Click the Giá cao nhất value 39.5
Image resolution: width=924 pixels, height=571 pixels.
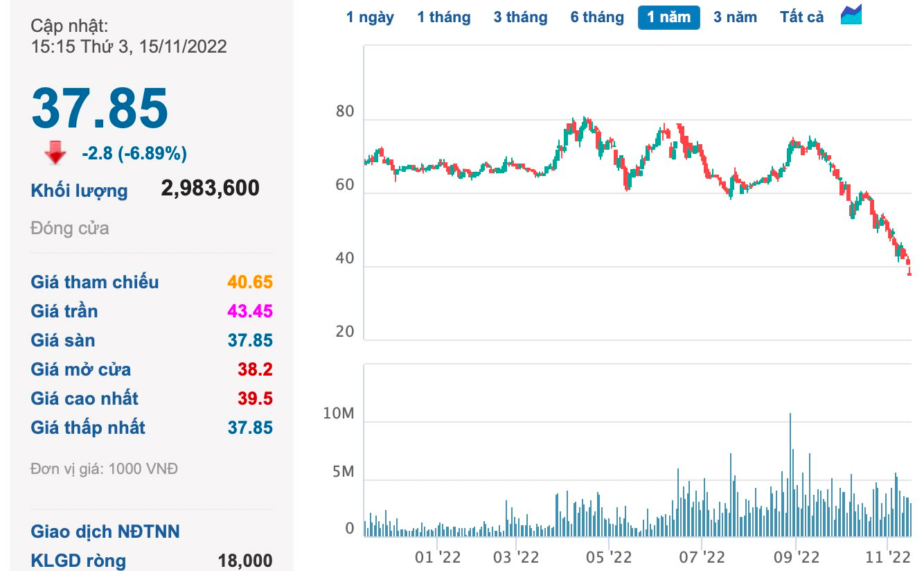pos(255,398)
